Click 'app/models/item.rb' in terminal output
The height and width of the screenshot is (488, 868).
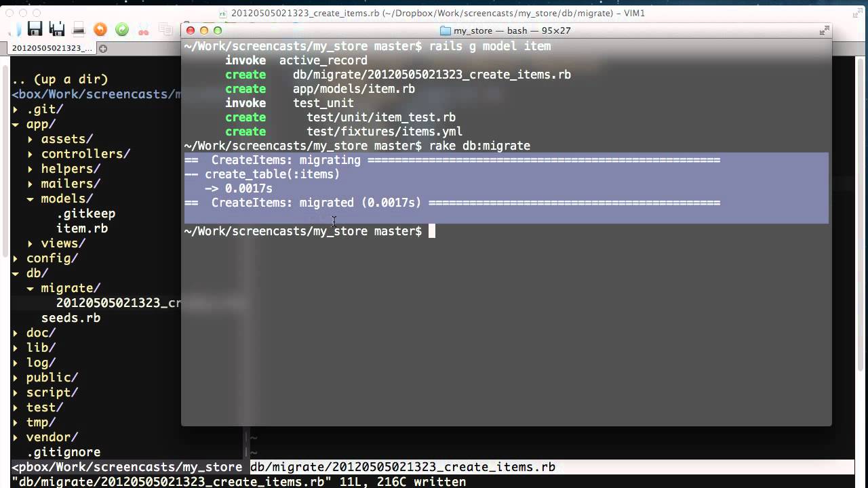[x=354, y=89]
